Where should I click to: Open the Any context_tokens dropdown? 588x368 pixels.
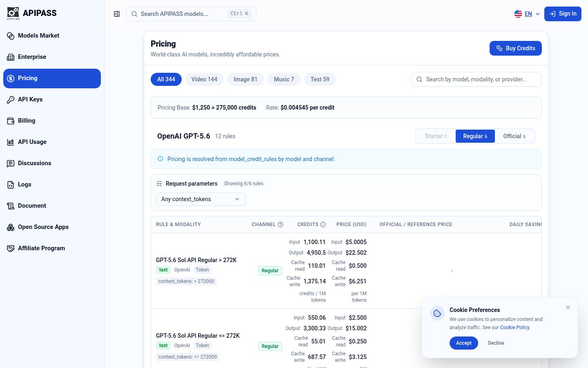[201, 199]
